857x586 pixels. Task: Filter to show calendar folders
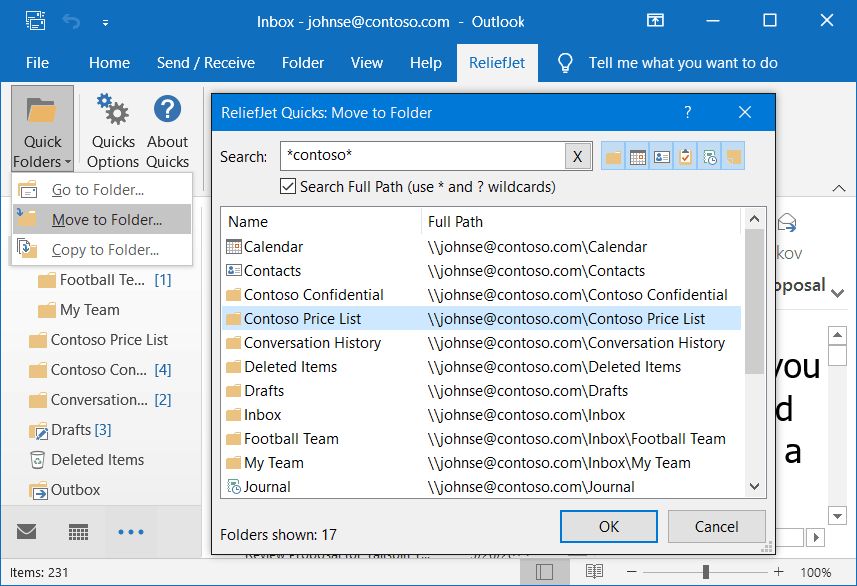638,155
